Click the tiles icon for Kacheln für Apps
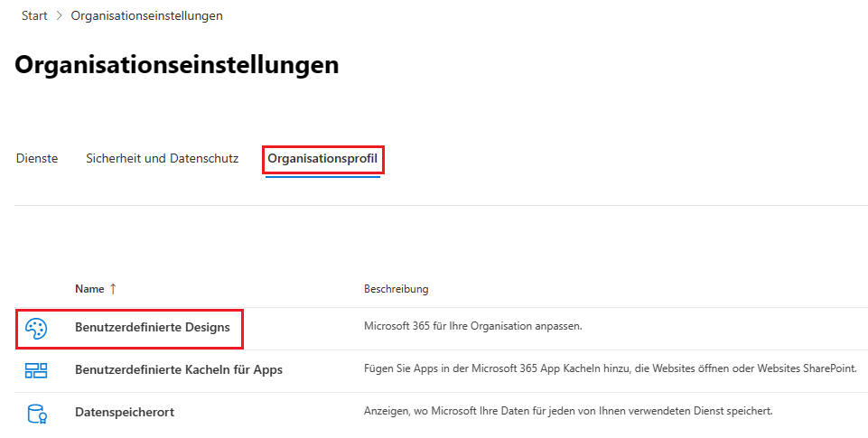 tap(36, 370)
